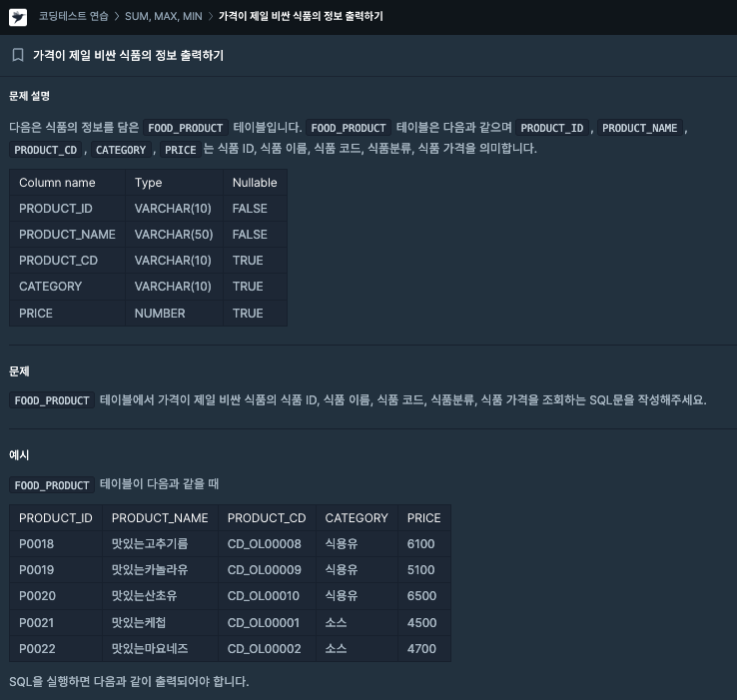Viewport: 737px width, 700px height.
Task: Click the VARCHAR(50) type cell
Action: point(175,234)
